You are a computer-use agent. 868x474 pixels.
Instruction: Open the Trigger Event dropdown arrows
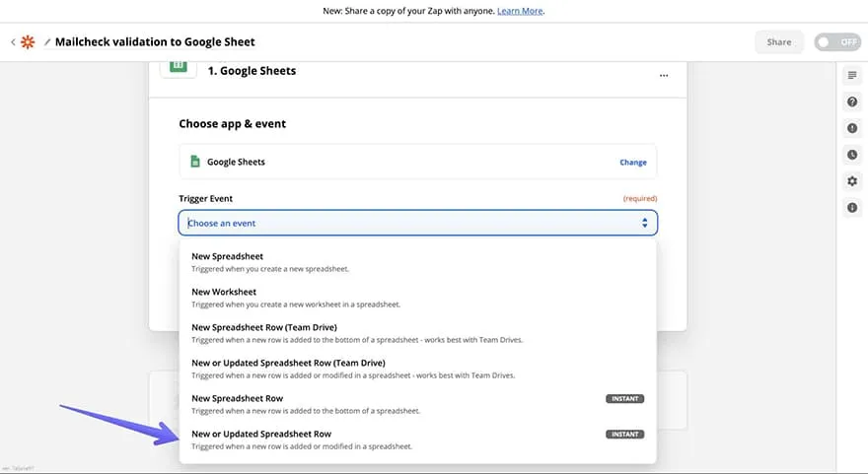645,223
